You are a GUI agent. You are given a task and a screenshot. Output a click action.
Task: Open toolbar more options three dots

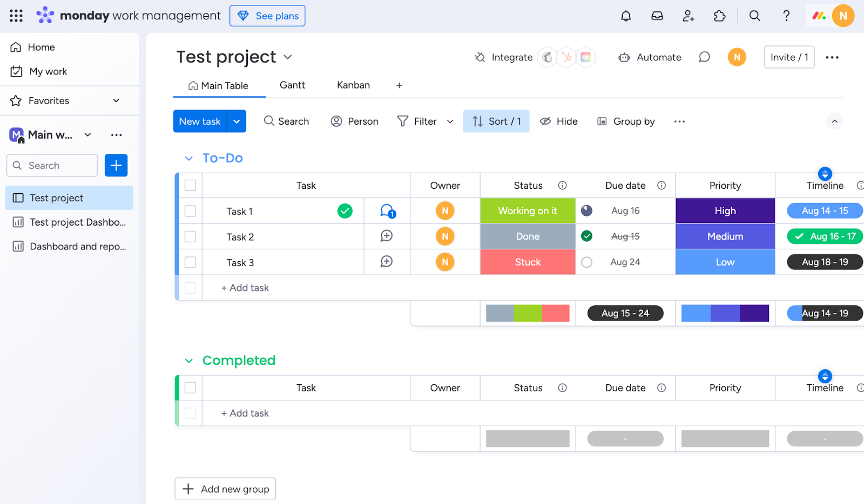point(679,121)
